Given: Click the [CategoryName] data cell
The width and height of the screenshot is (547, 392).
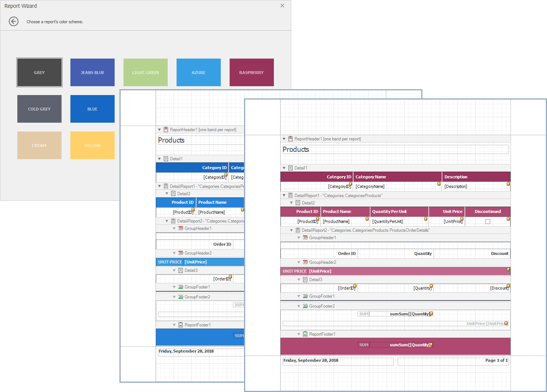Looking at the screenshot, I should pyautogui.click(x=397, y=186).
